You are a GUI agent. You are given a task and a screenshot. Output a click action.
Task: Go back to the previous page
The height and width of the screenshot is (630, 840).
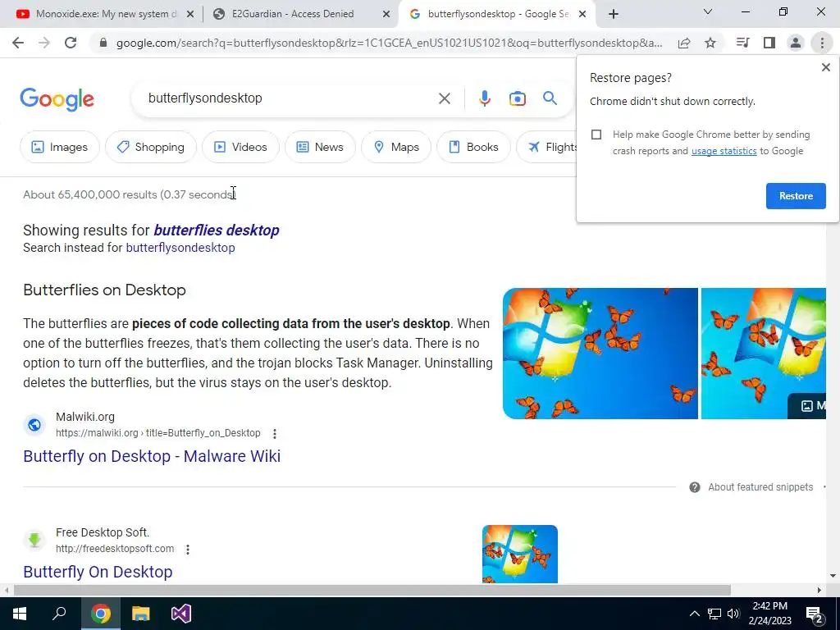pos(18,43)
